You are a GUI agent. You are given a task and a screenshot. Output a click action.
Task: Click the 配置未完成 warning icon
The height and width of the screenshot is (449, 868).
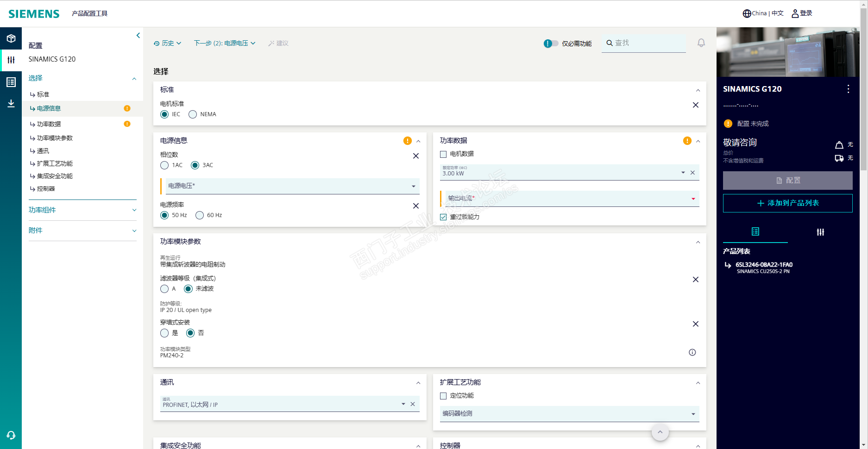coord(728,124)
